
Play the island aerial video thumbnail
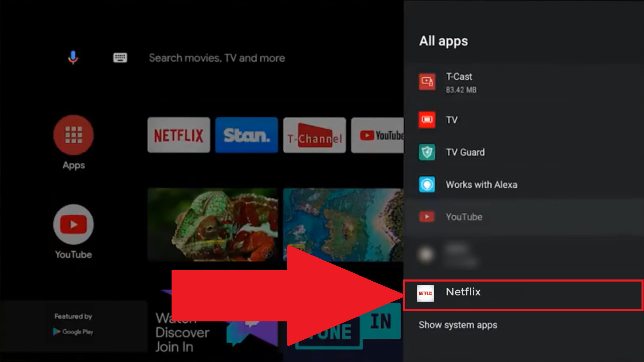click(343, 225)
